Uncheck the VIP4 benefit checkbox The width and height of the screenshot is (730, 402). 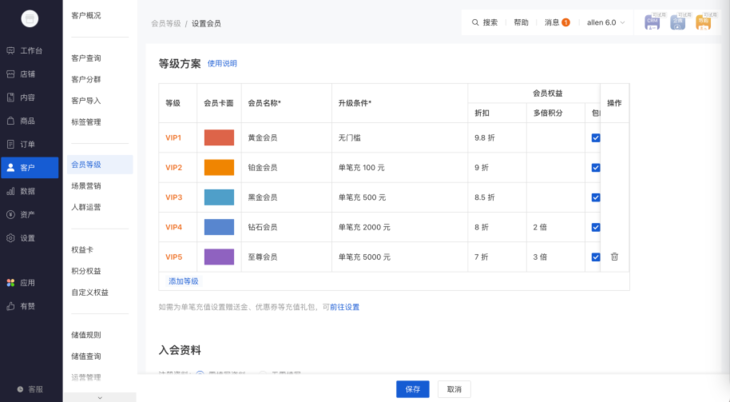596,227
